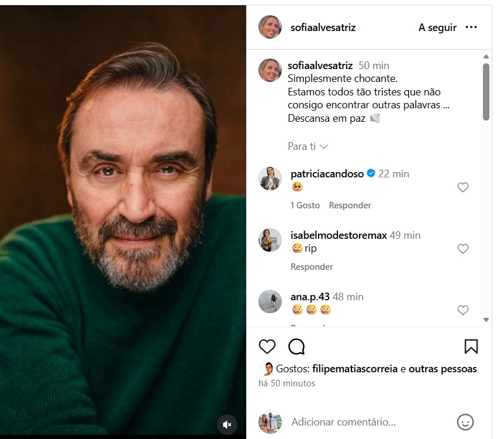Open the three-dots more options menu
The image size is (504, 439).
(x=471, y=28)
